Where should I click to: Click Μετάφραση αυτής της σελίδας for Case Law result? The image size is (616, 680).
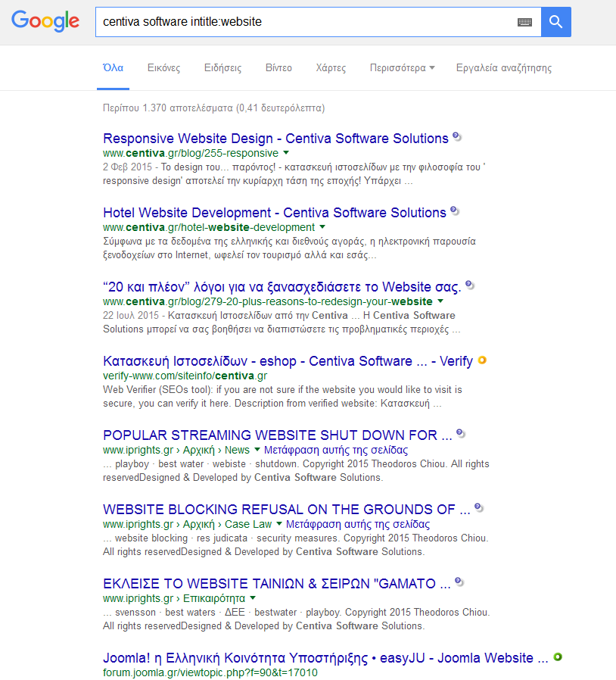click(358, 524)
